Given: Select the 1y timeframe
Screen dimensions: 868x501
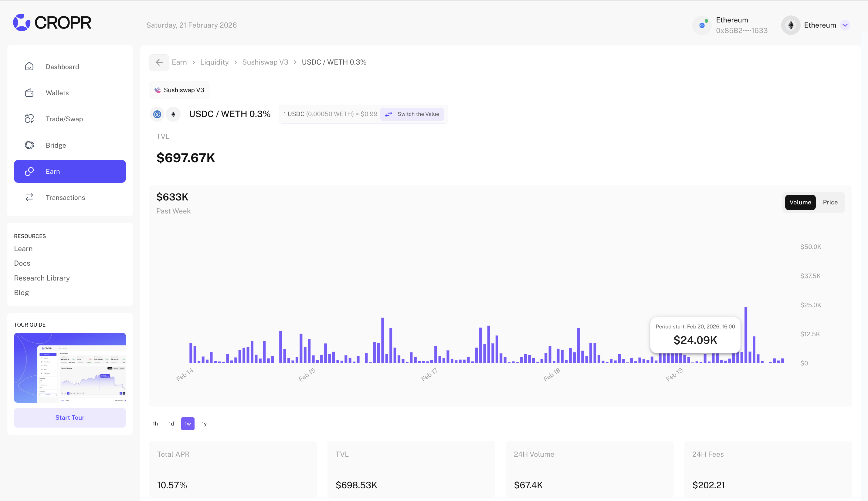Looking at the screenshot, I should click(204, 424).
